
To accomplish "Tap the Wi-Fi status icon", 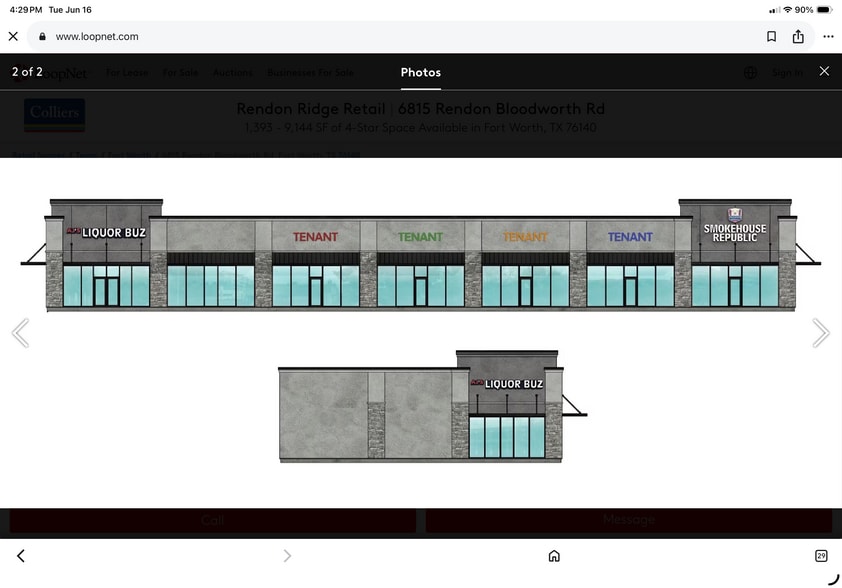I will (x=788, y=10).
